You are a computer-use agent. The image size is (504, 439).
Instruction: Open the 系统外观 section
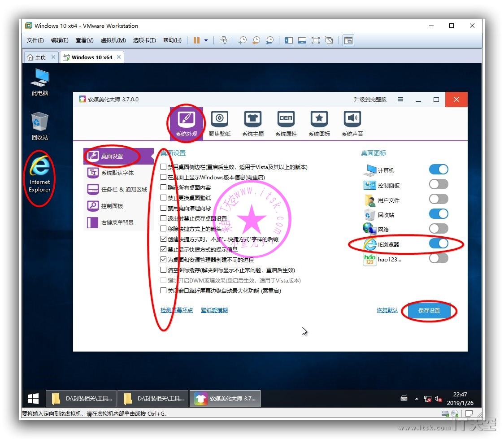tap(187, 124)
